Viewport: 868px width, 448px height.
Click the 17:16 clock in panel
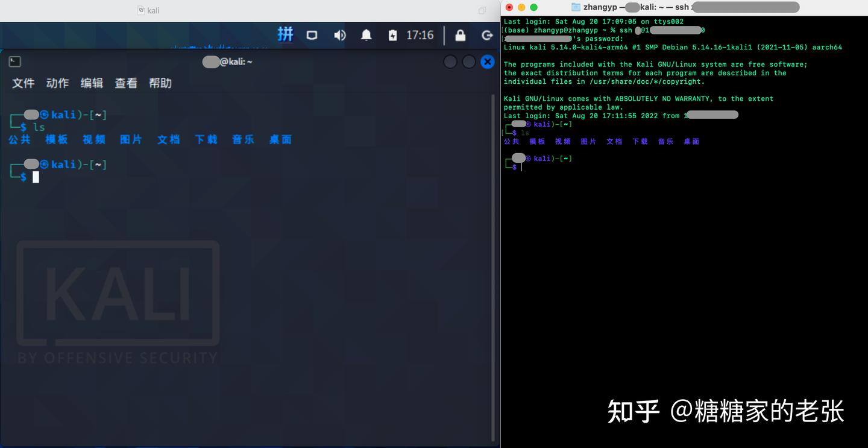tap(420, 36)
